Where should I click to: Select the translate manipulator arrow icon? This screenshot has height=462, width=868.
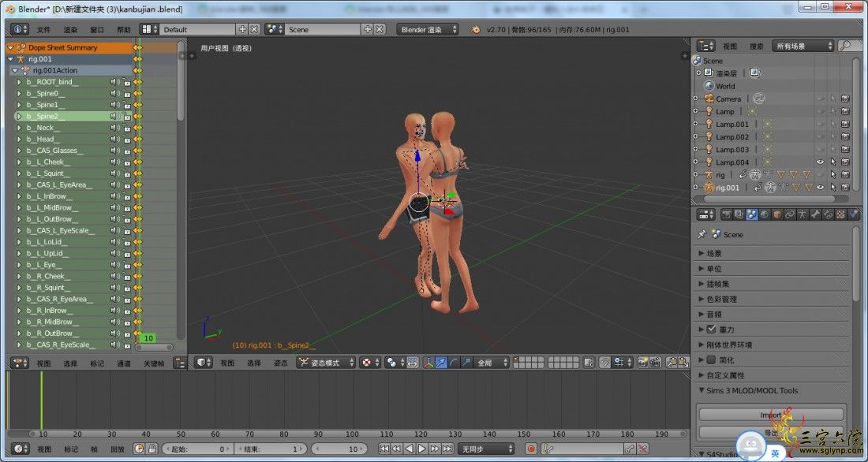coord(440,363)
